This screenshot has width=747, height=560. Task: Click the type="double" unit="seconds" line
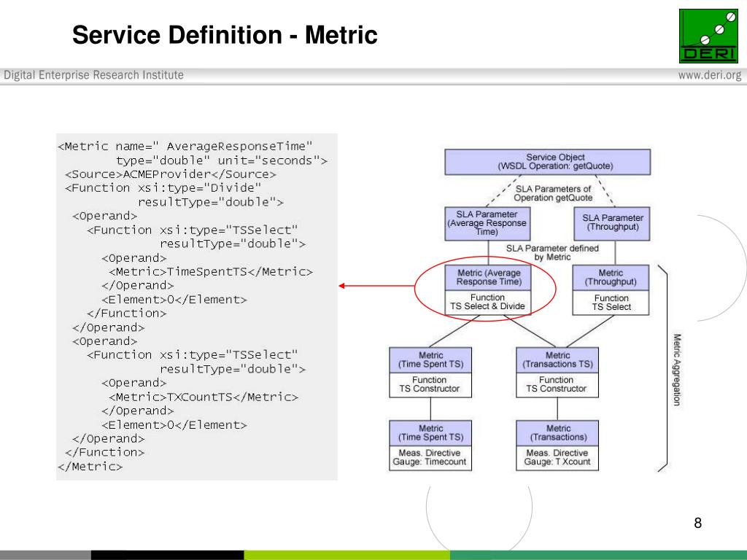(222, 160)
